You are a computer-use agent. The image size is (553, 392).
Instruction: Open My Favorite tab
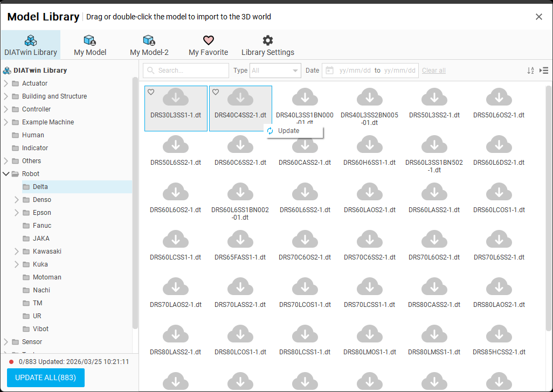click(x=209, y=45)
